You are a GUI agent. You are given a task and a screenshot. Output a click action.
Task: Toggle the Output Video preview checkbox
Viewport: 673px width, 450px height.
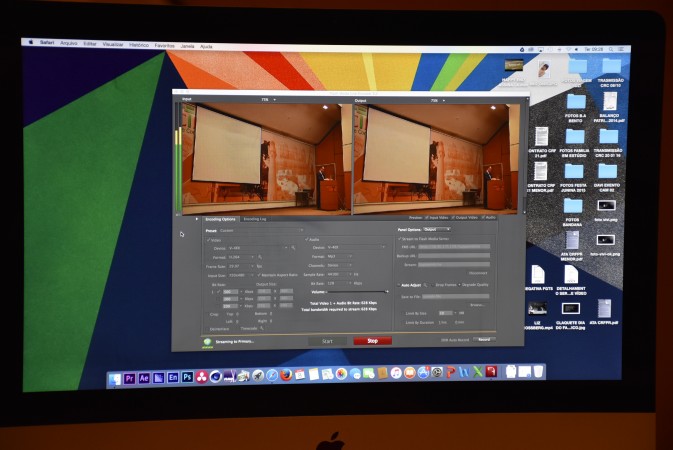click(453, 218)
